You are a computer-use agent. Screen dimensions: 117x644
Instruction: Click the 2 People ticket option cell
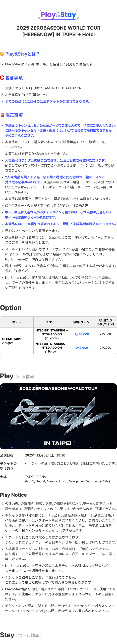pyautogui.click(x=52, y=334)
